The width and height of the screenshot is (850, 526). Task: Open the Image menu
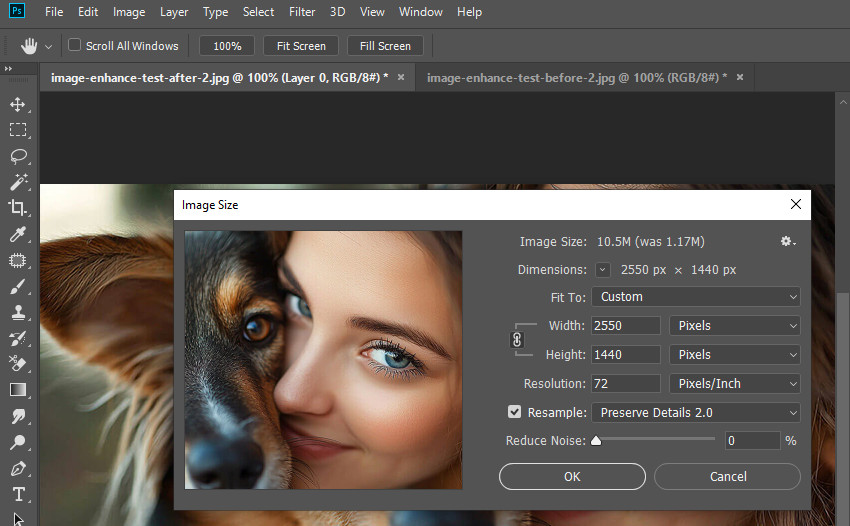click(x=129, y=11)
